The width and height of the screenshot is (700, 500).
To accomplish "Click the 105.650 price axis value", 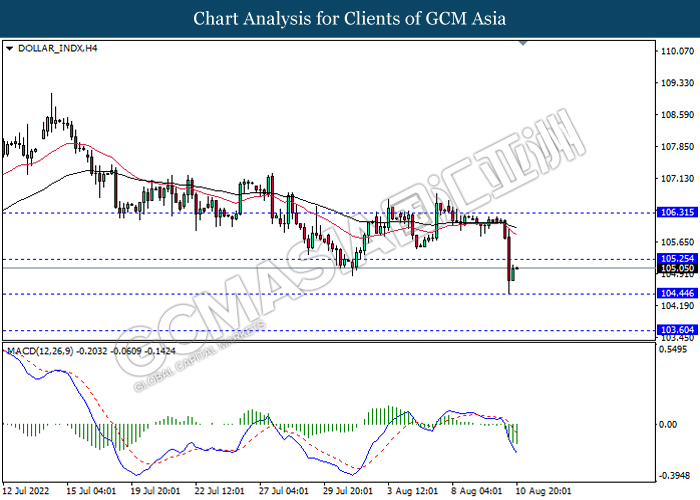I will click(677, 242).
